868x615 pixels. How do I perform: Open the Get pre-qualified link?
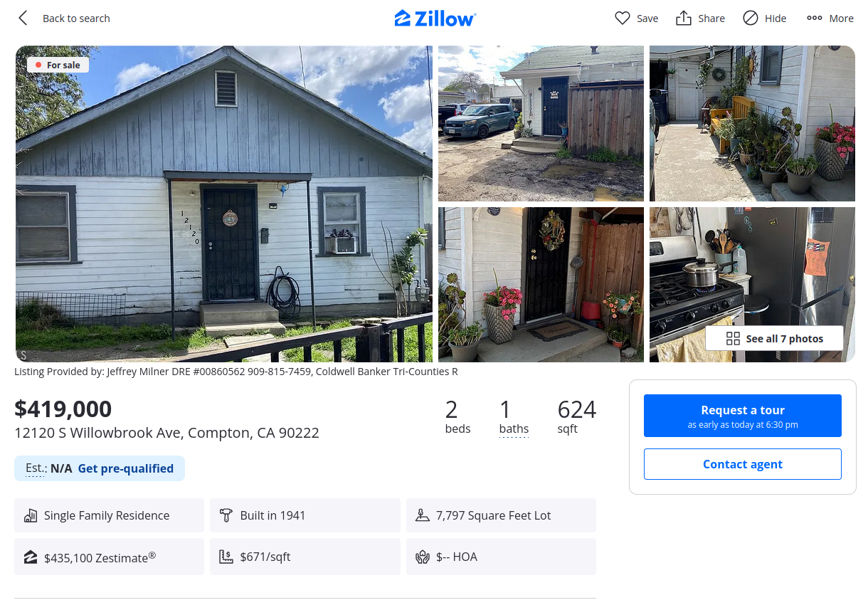pos(125,468)
